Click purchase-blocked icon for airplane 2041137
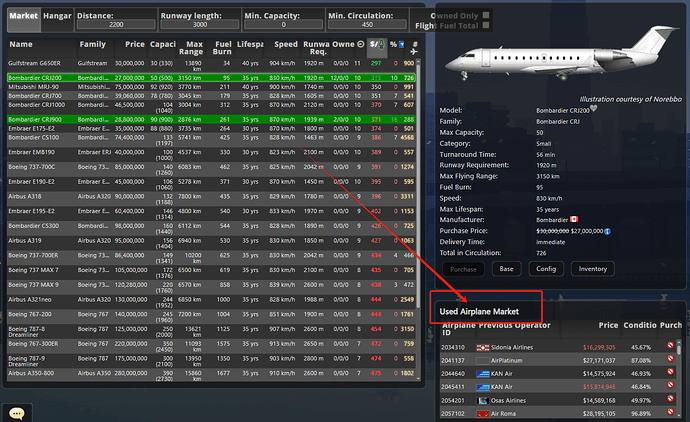This screenshot has height=422, width=690. tap(670, 359)
